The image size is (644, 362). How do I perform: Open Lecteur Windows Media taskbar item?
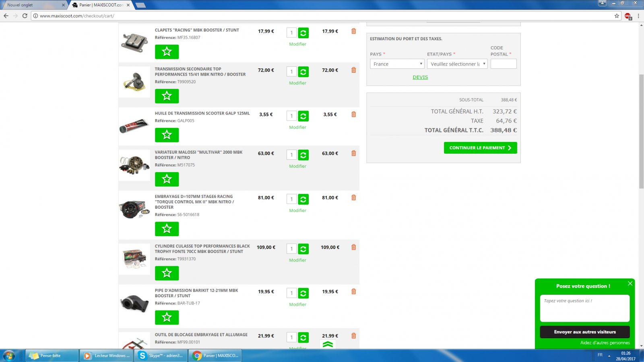[x=106, y=356]
